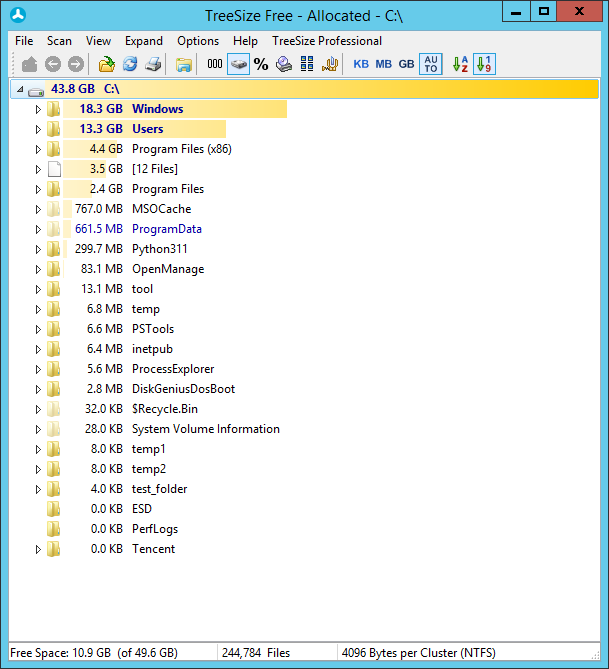This screenshot has height=669, width=609.
Task: Click the grid details view icon
Action: 307,64
